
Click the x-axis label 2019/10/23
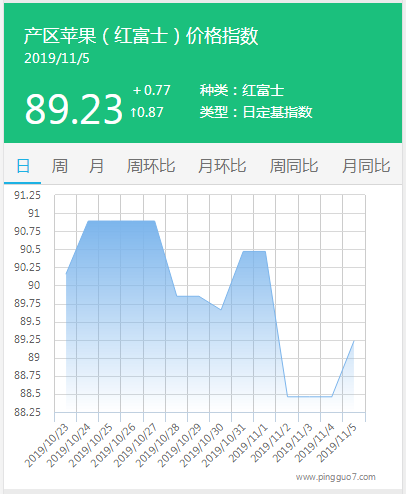[x=46, y=446]
